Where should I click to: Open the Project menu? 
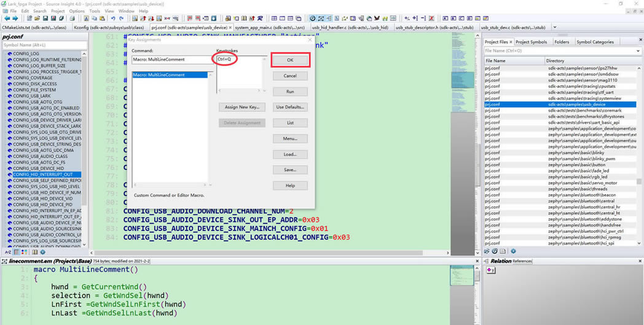(x=58, y=11)
